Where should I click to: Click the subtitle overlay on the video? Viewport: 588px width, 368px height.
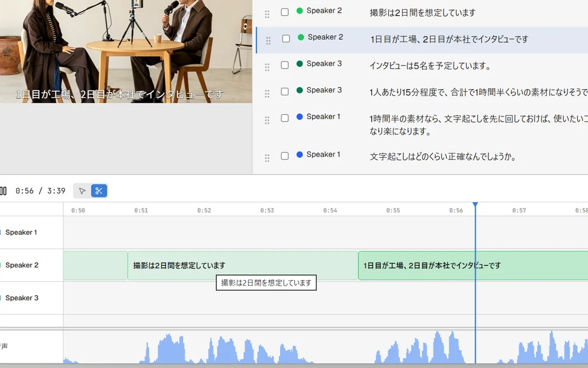click(120, 94)
